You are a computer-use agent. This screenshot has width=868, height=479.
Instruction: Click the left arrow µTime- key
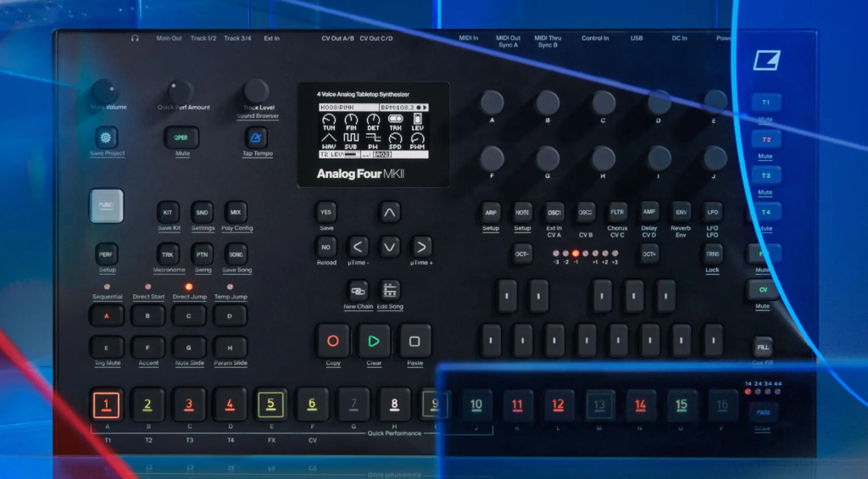tap(358, 247)
